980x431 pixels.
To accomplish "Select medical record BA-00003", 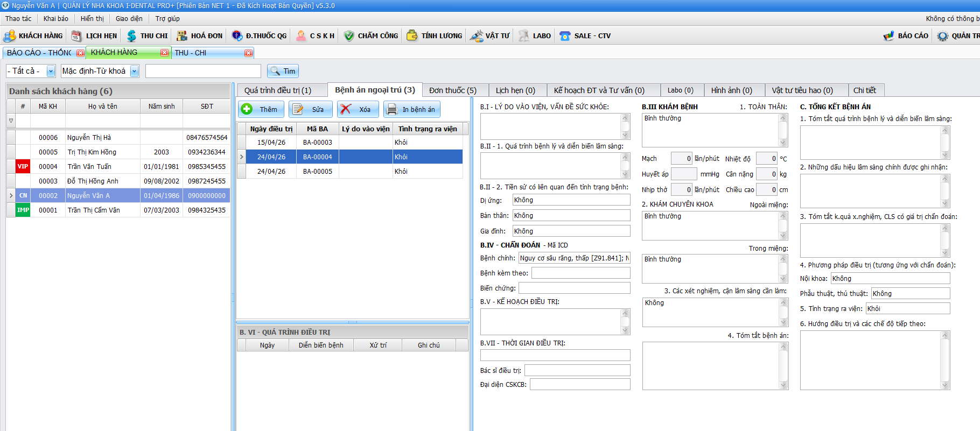I will [317, 143].
